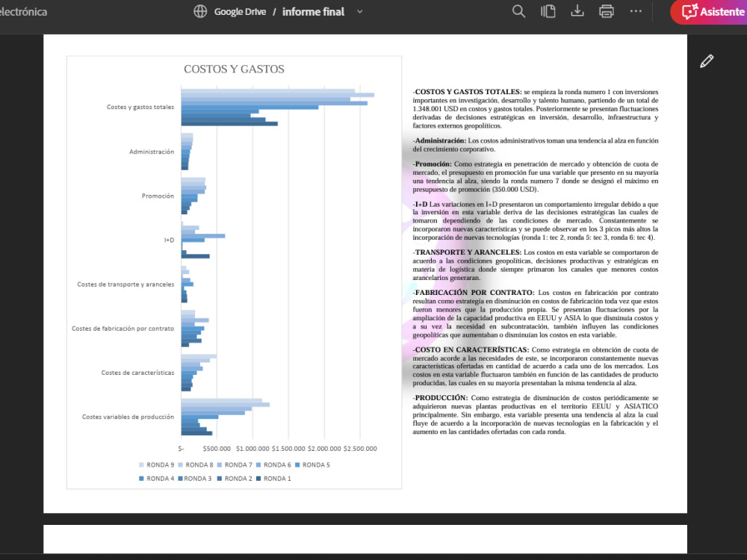Click the '-Administración:' paragraph heading
The height and width of the screenshot is (560, 747).
coord(440,141)
